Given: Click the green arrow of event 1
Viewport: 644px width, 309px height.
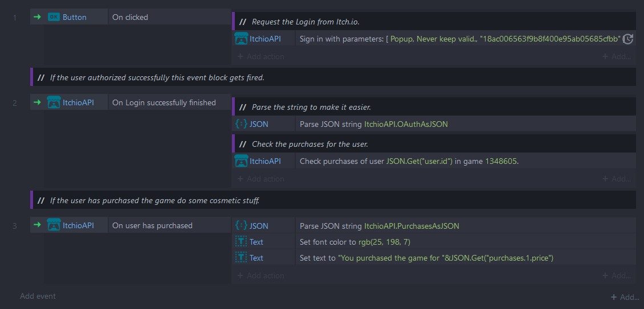Looking at the screenshot, I should 38,17.
